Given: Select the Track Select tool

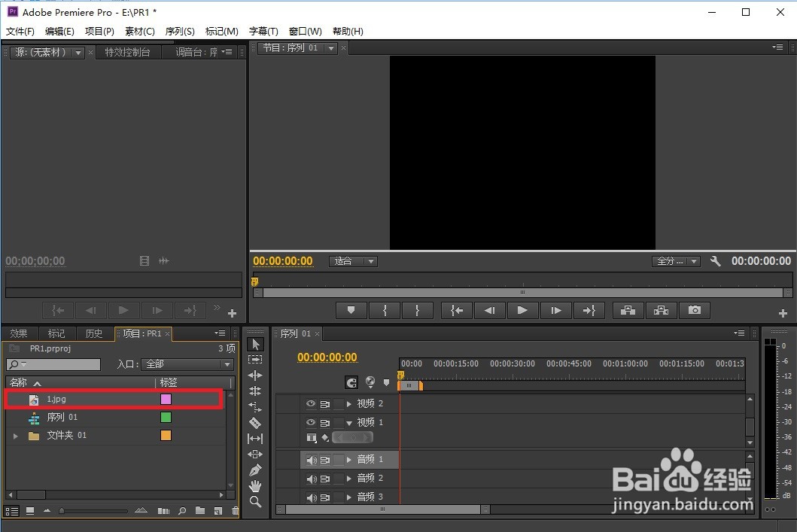Looking at the screenshot, I should click(x=255, y=359).
